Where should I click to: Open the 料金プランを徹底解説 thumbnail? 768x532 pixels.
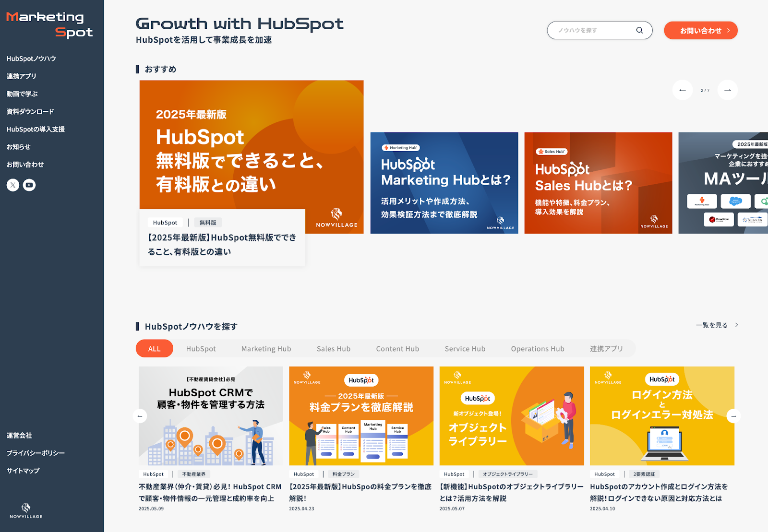361,416
